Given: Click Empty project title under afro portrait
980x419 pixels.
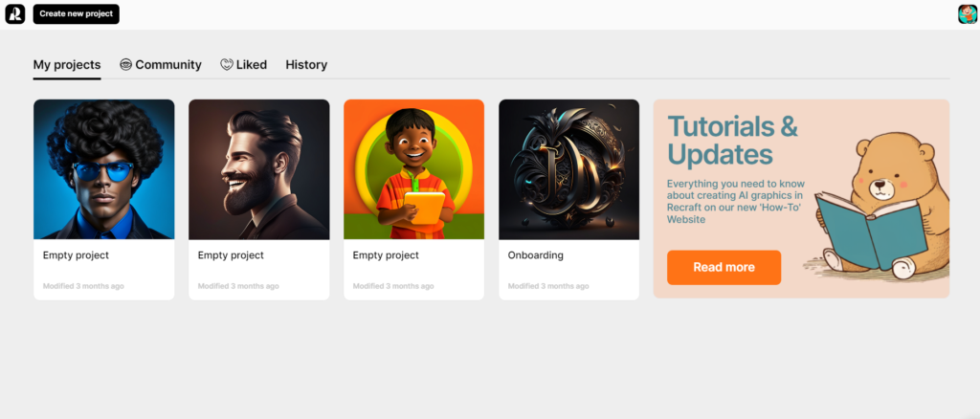Looking at the screenshot, I should coord(76,255).
